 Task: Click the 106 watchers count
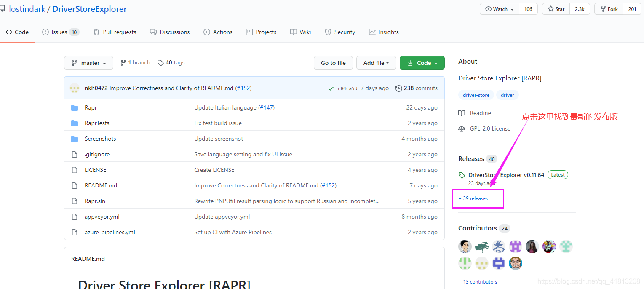click(528, 9)
